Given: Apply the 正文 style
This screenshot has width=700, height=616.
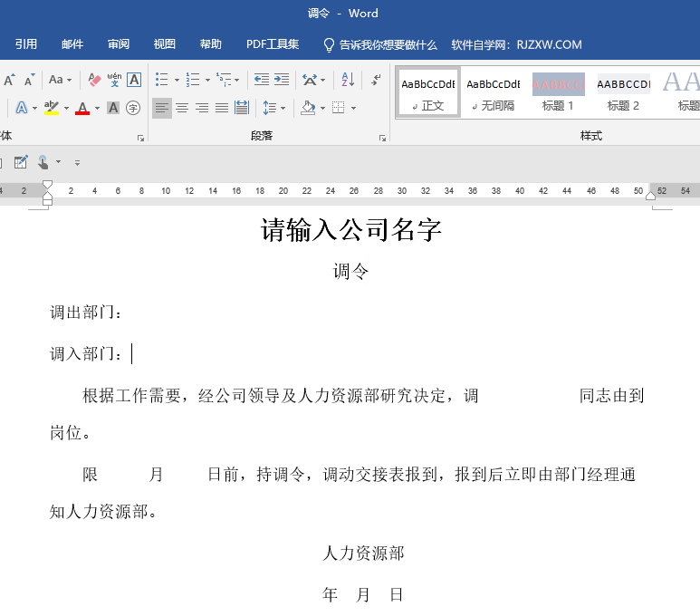Looking at the screenshot, I should click(x=427, y=93).
